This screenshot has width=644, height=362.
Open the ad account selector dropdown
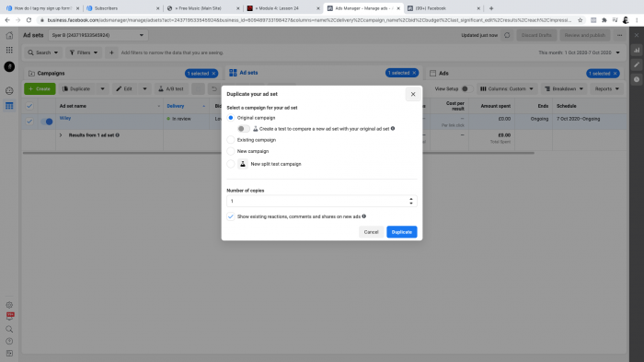pos(98,35)
